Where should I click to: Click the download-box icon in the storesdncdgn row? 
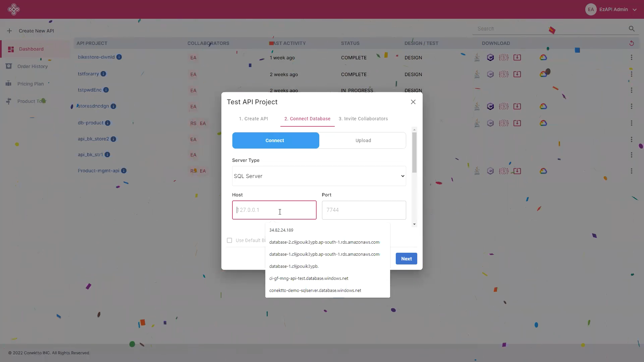click(517, 107)
